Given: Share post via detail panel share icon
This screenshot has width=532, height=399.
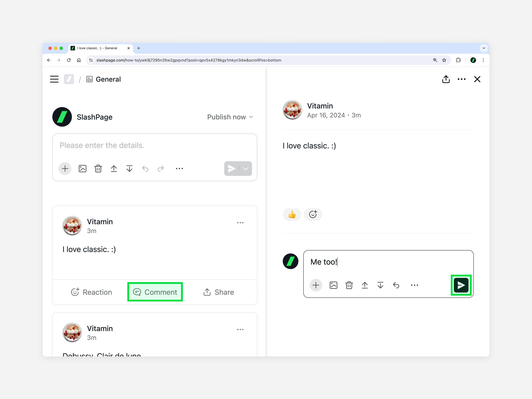Looking at the screenshot, I should 446,79.
